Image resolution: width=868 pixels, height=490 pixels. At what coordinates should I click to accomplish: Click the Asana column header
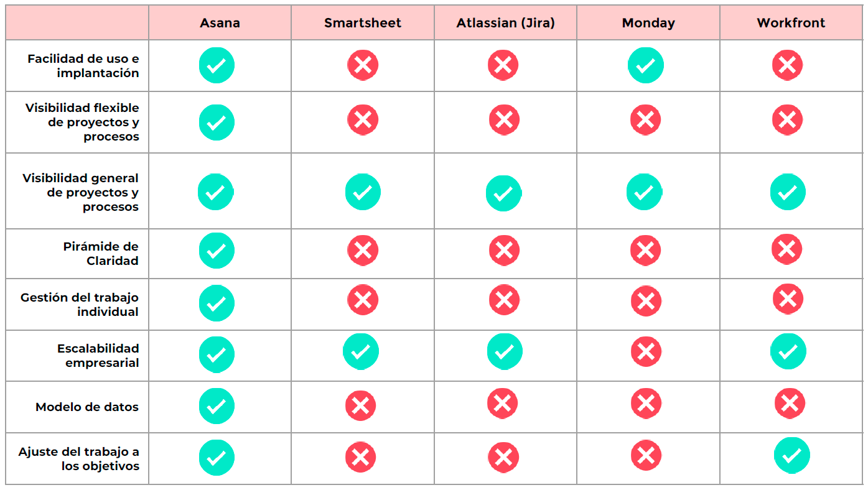[220, 23]
